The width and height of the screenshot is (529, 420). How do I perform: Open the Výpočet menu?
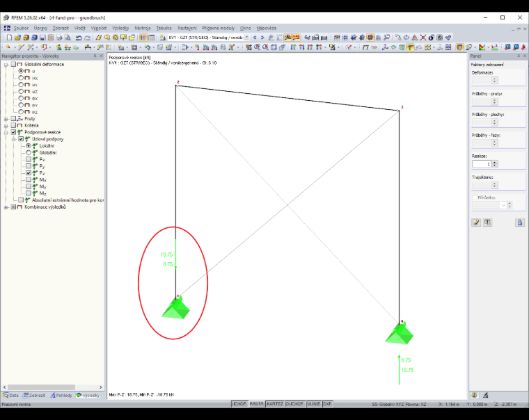click(99, 28)
